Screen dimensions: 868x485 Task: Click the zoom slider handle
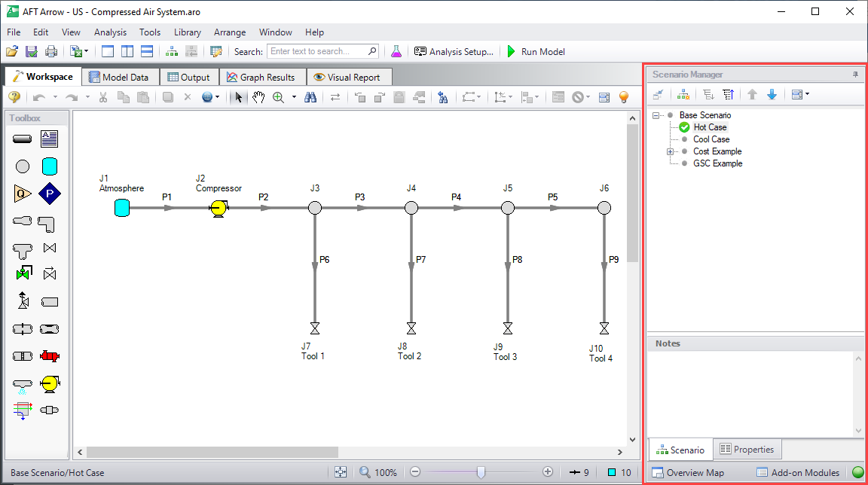pos(481,472)
